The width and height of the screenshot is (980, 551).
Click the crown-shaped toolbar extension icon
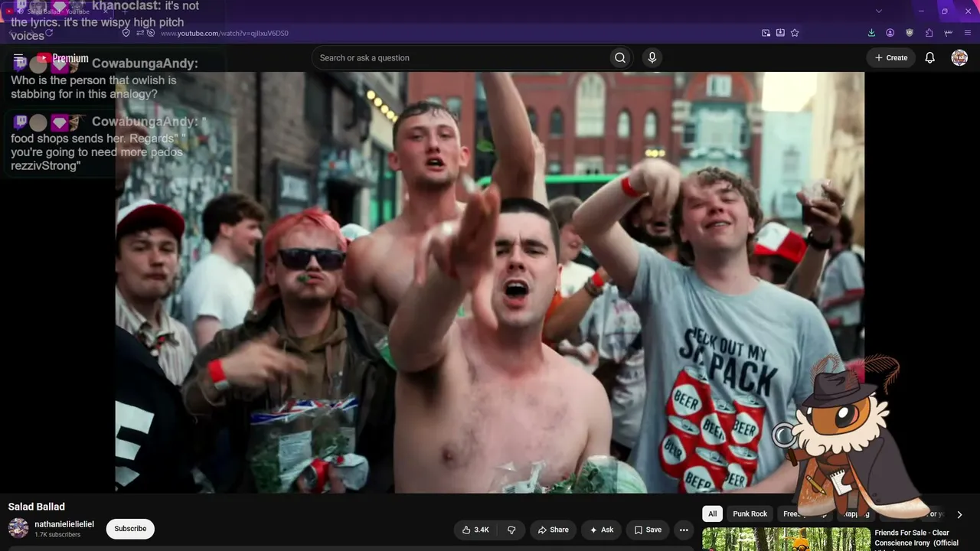coord(949,33)
